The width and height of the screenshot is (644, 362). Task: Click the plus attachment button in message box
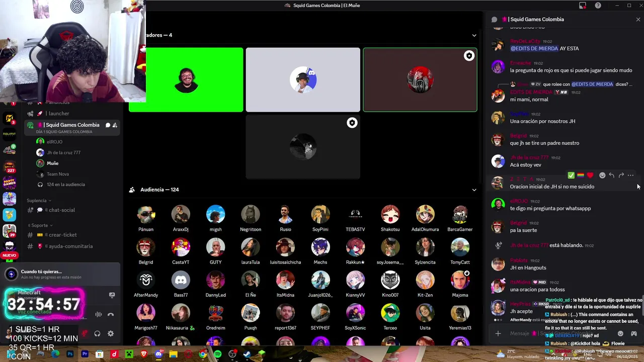[x=498, y=333]
